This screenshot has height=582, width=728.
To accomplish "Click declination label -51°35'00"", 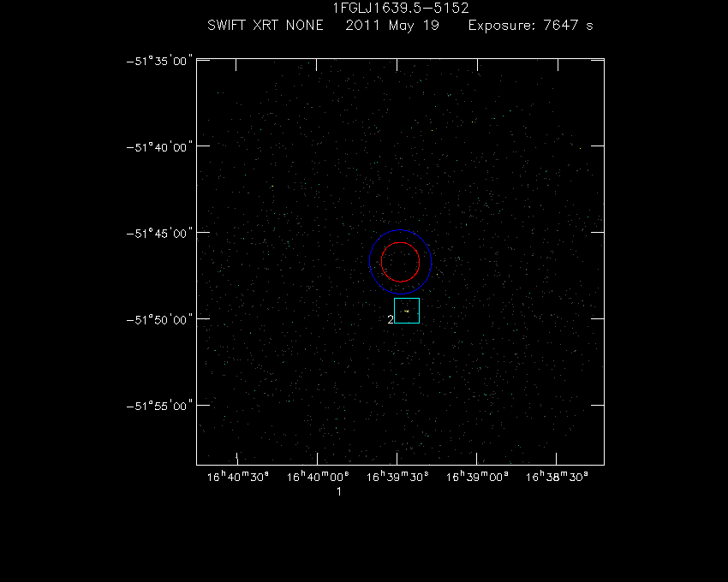I will (x=159, y=62).
